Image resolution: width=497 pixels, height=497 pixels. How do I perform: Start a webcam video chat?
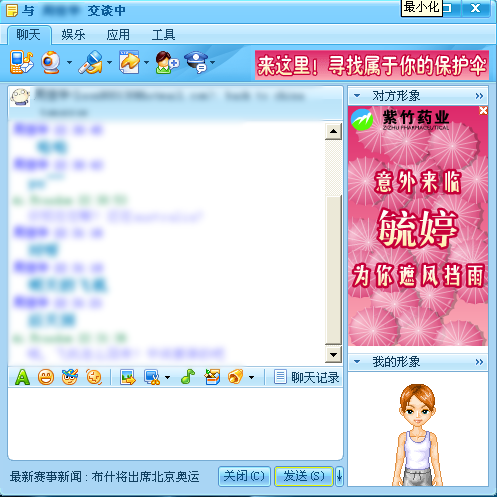pyautogui.click(x=51, y=62)
